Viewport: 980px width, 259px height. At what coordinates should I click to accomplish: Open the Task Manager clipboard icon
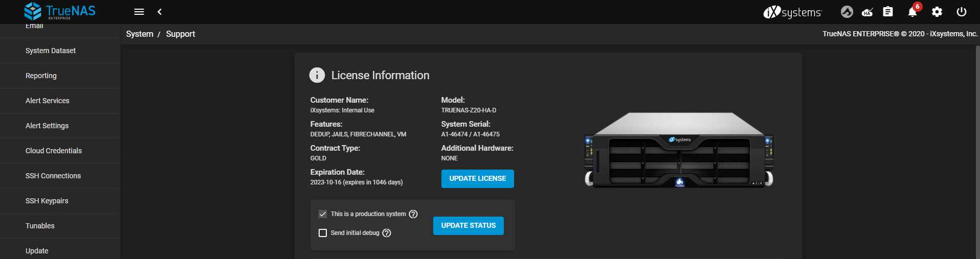(888, 12)
